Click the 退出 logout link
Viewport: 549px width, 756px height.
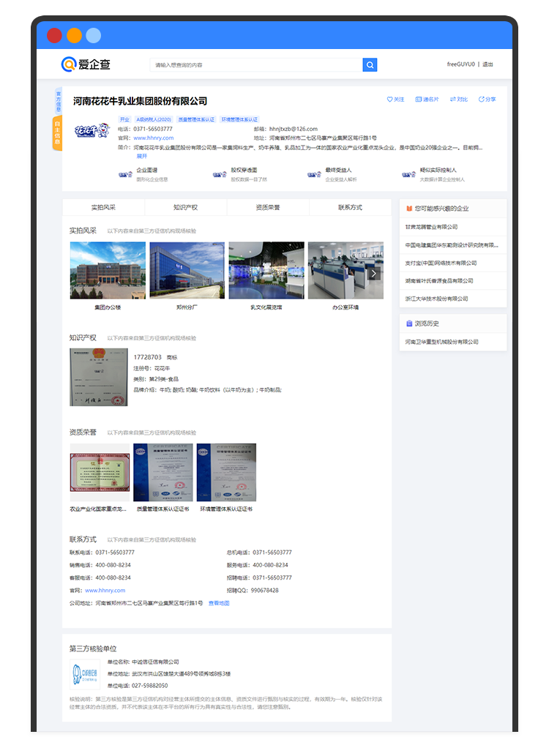click(x=488, y=64)
